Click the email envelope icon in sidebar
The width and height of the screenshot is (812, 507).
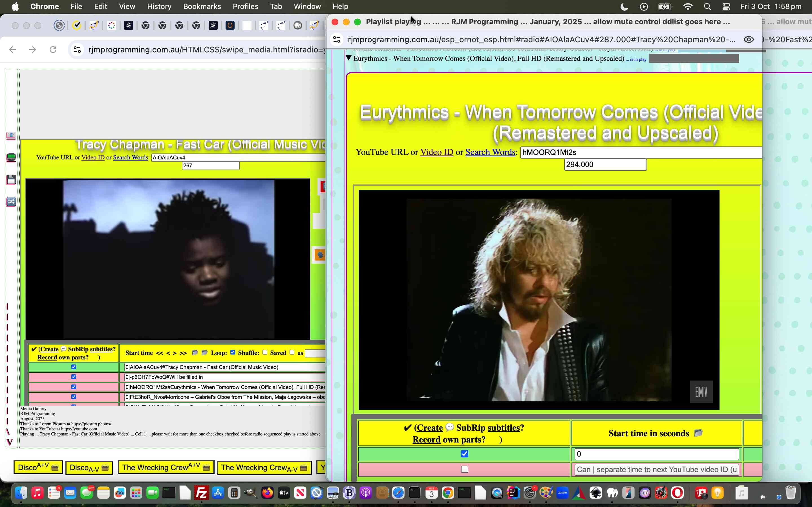[11, 135]
